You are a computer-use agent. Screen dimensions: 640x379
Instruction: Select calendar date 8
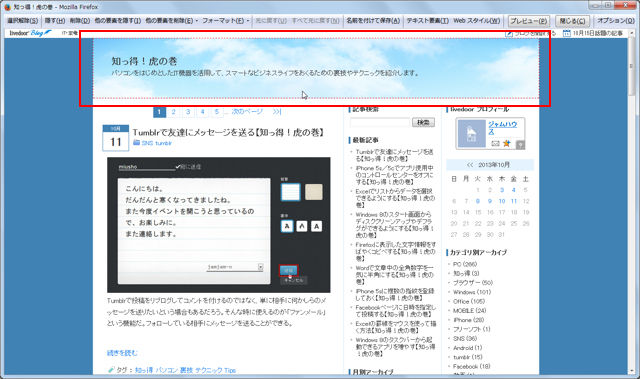pyautogui.click(x=478, y=201)
